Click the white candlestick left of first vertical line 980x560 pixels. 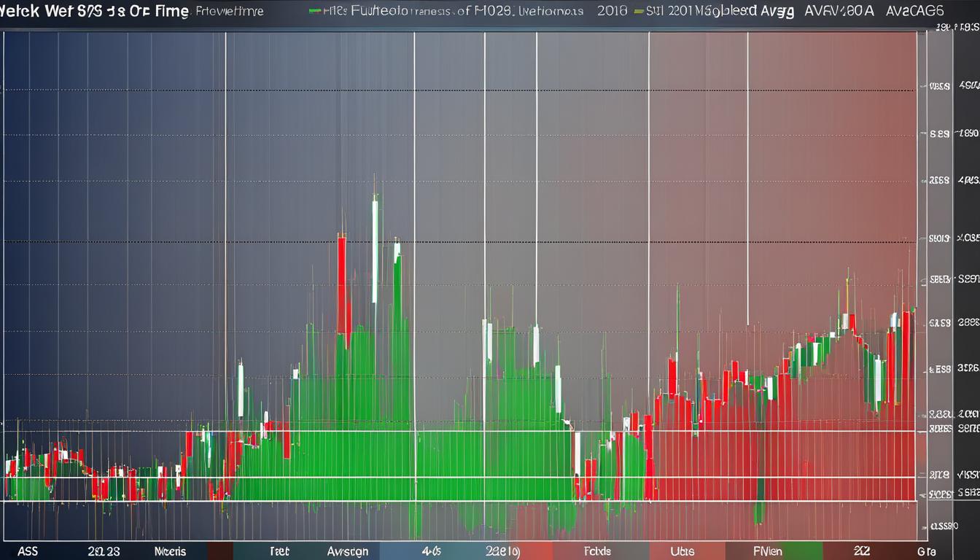[240, 390]
